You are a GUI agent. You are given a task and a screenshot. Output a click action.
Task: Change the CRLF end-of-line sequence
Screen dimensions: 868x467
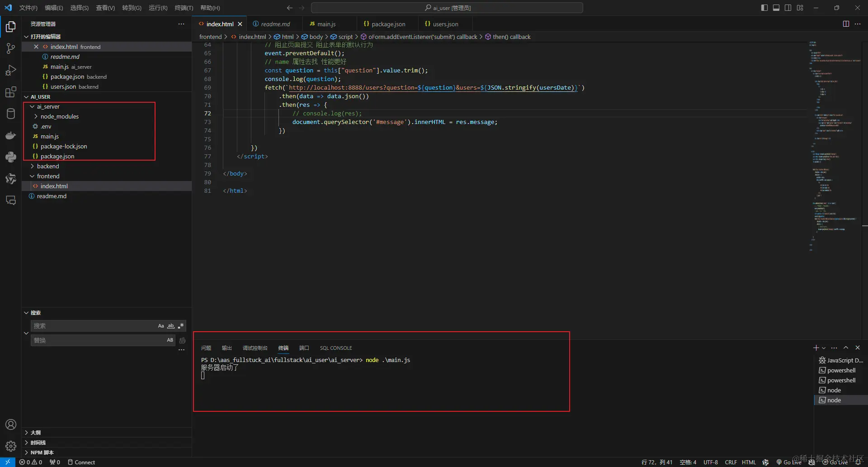[x=731, y=462]
